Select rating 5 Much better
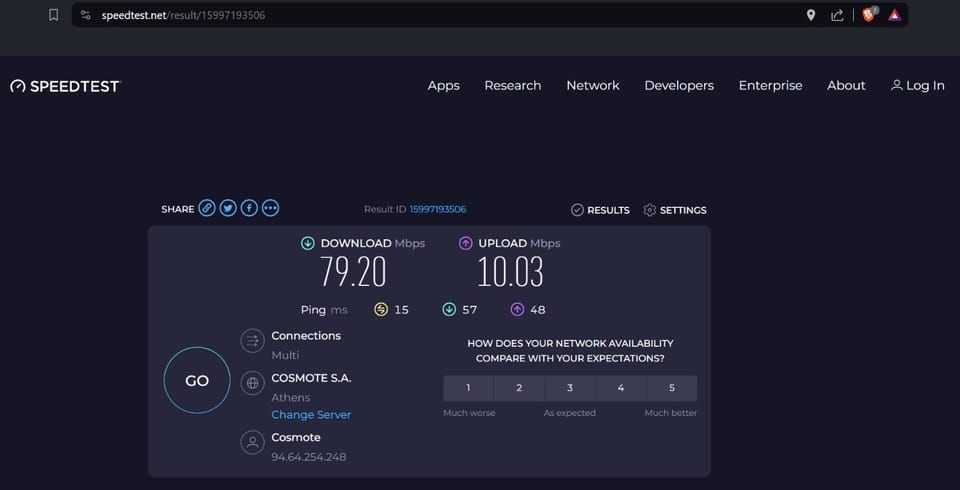 coord(671,388)
